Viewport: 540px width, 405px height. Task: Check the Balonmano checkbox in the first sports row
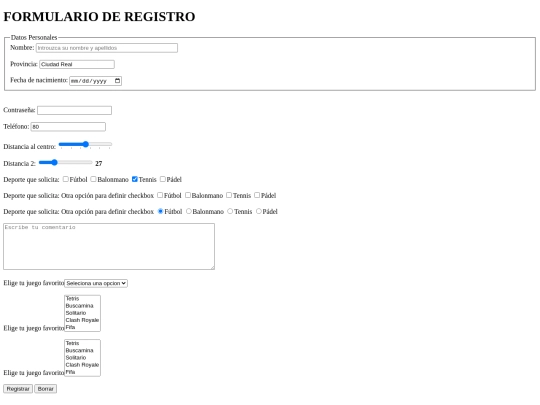(x=93, y=179)
